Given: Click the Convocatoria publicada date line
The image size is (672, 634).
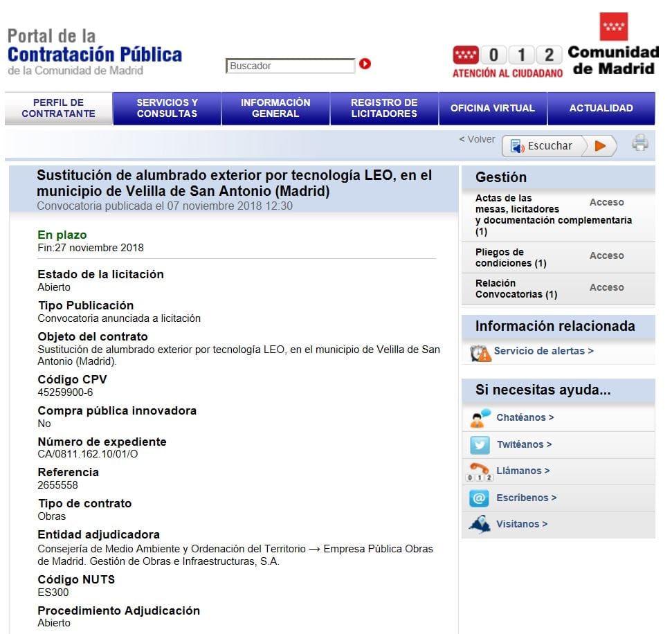Looking at the screenshot, I should click(x=165, y=206).
